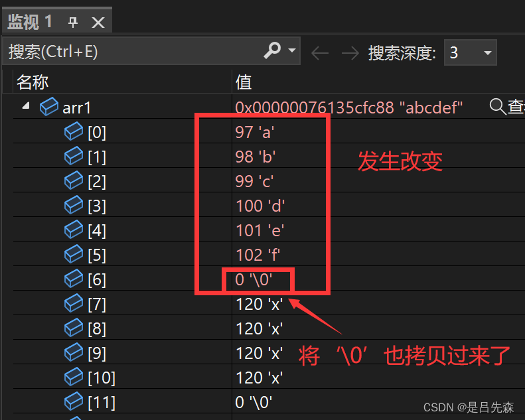Select the [2] element name
The width and height of the screenshot is (525, 420).
(x=97, y=182)
